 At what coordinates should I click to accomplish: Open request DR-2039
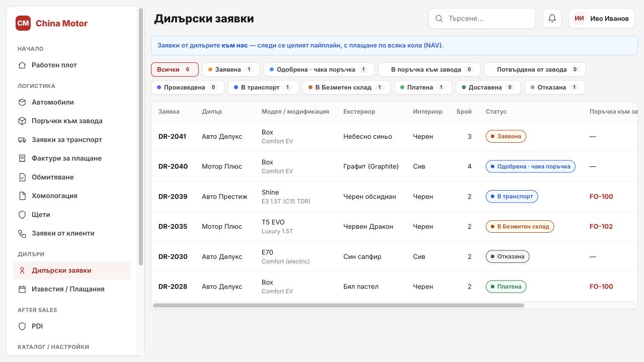173,197
